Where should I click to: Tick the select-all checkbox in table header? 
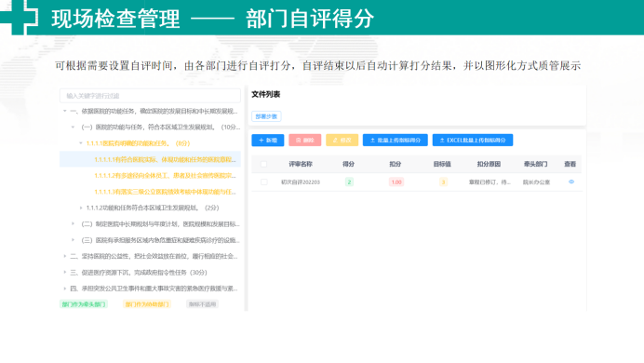[263, 164]
